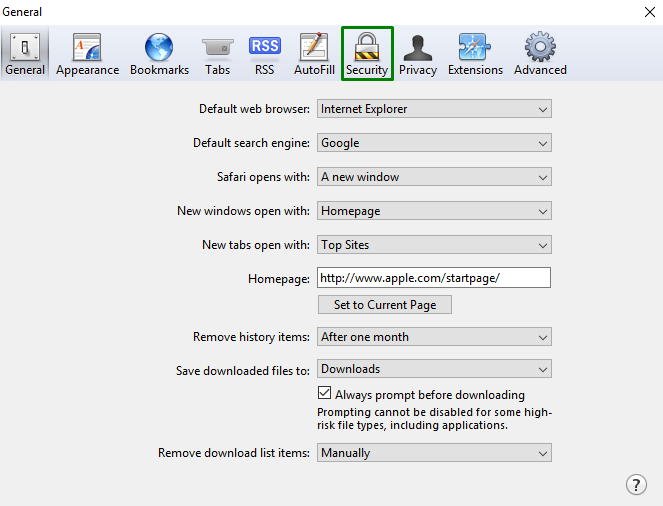Open the Appearance preferences pane

[87, 54]
